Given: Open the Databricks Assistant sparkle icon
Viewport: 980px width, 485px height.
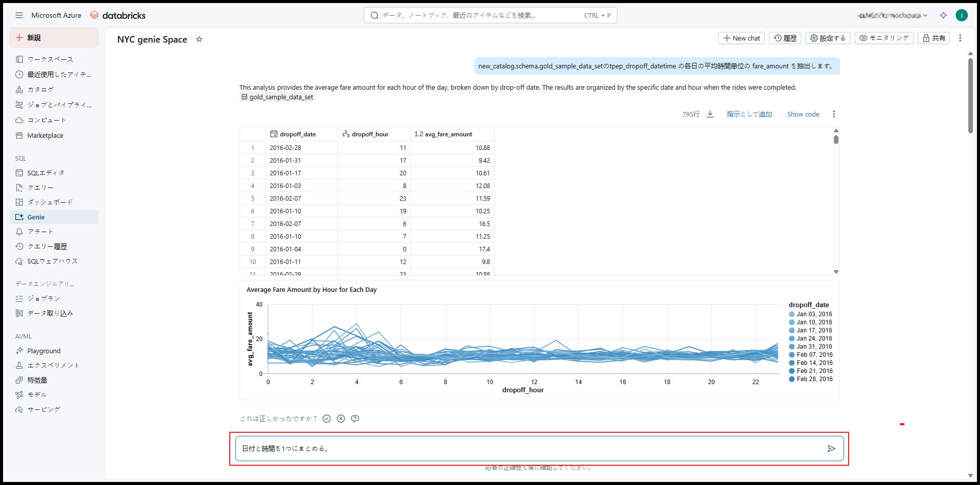Looking at the screenshot, I should (x=943, y=15).
